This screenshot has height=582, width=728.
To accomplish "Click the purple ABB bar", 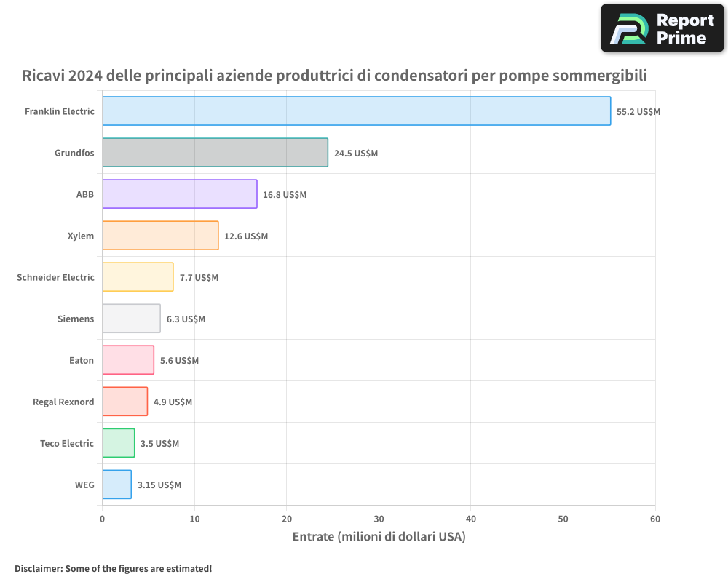I will click(179, 194).
